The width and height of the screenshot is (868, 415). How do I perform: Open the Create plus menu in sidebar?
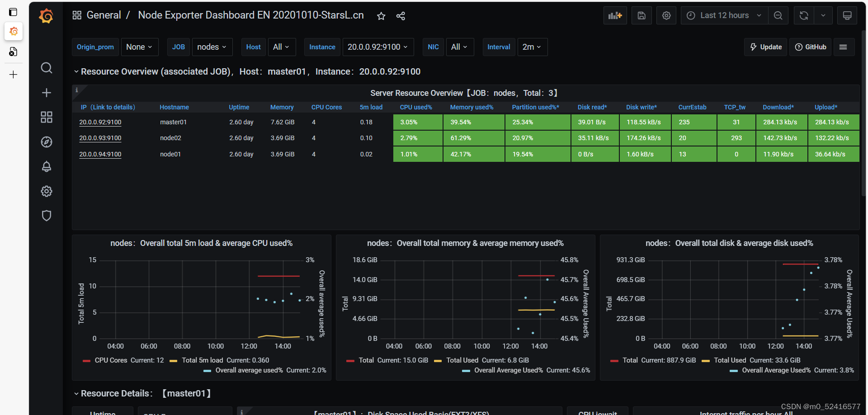point(46,93)
